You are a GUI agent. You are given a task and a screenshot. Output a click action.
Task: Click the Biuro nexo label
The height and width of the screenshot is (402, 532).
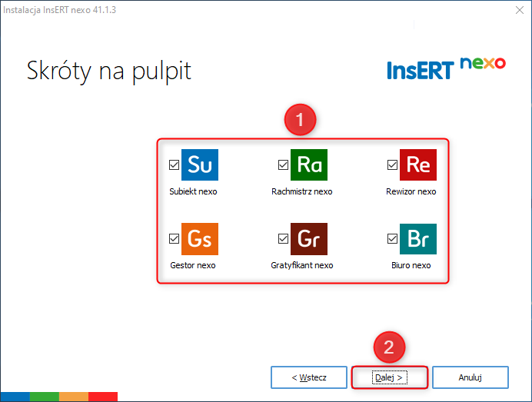tap(411, 265)
